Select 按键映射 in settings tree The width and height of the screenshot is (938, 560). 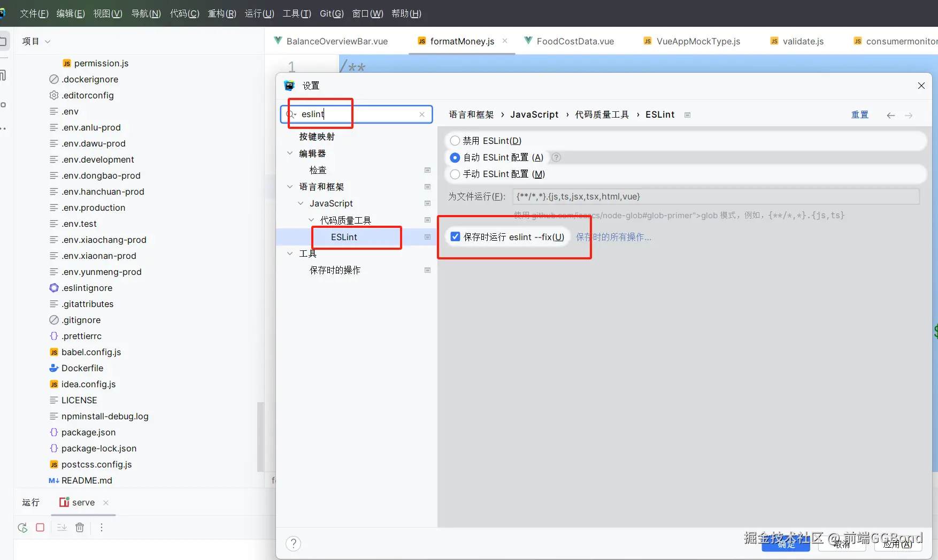point(317,137)
